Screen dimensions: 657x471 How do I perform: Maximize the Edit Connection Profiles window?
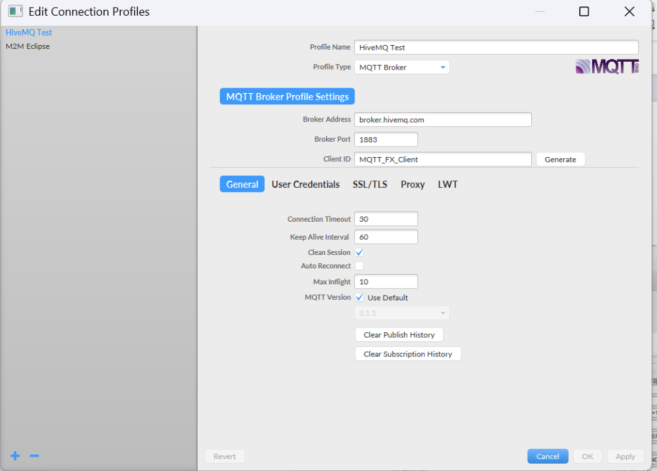(584, 11)
